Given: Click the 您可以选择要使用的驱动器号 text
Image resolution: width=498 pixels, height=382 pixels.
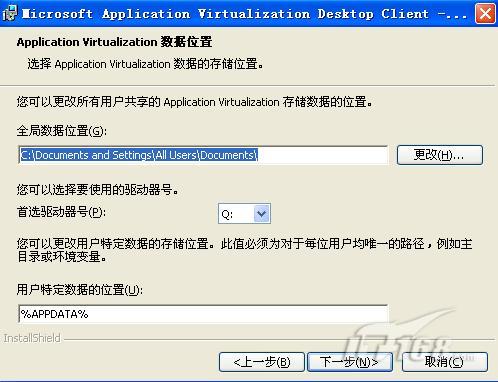Looking at the screenshot, I should pyautogui.click(x=98, y=190).
